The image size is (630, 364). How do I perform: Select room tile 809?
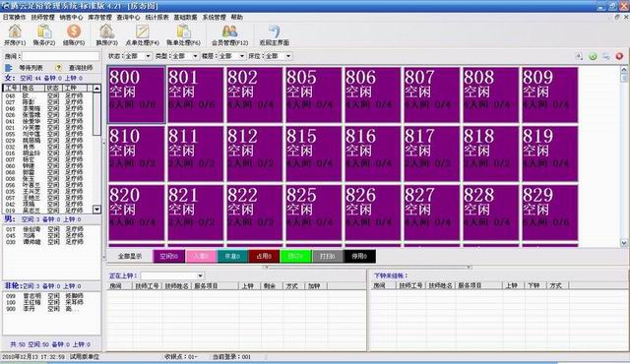click(549, 94)
